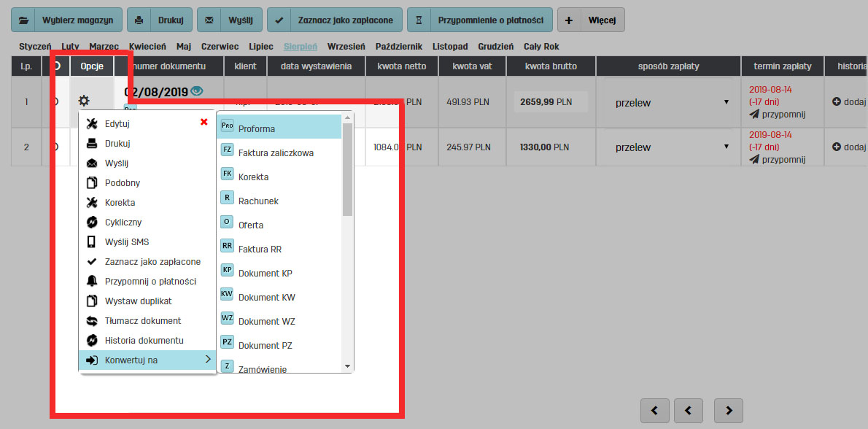Open the przelew payment dropdown in row 2
868x429 pixels.
click(671, 147)
